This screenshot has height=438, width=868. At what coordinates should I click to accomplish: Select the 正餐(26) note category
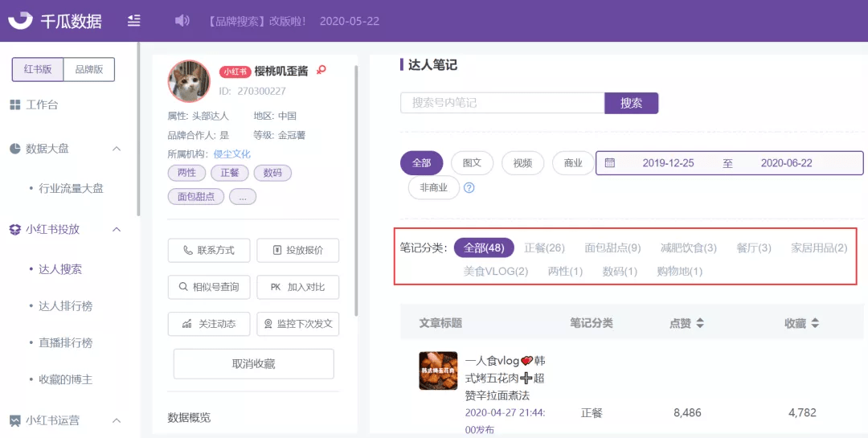(x=544, y=248)
